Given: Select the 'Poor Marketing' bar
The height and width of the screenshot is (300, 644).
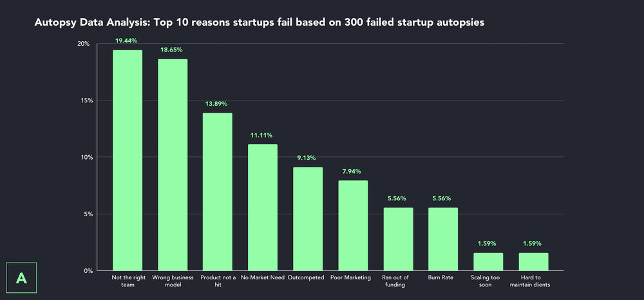Looking at the screenshot, I should coord(353,226).
